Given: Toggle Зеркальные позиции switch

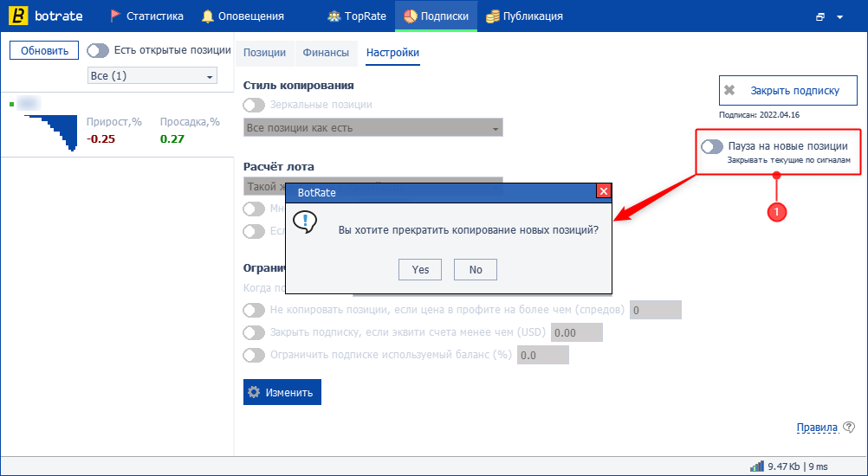Looking at the screenshot, I should (254, 105).
